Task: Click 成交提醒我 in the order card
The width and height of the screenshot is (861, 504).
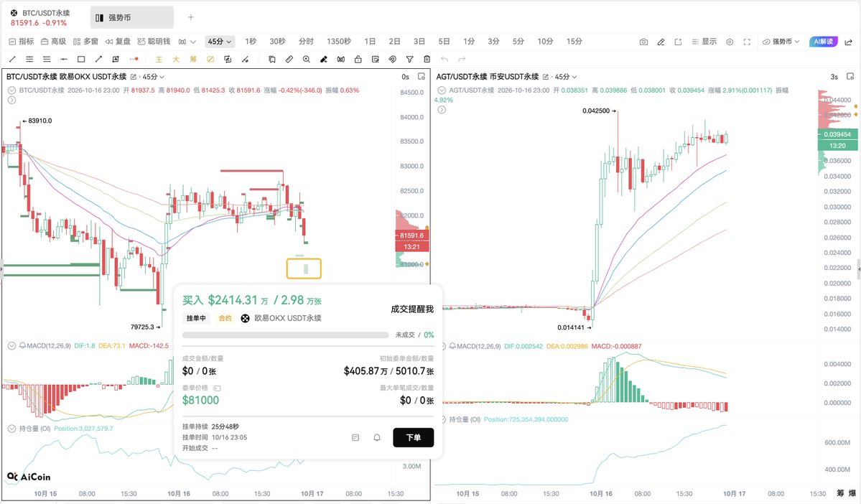Action: click(412, 309)
